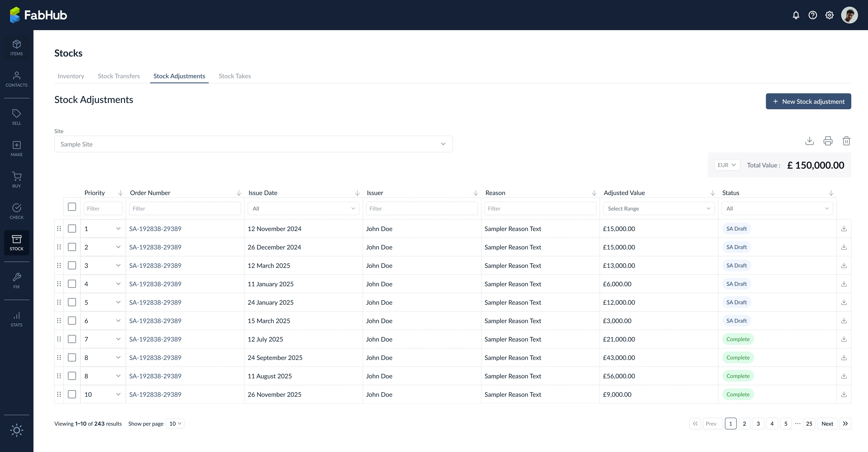Sort by Priority column arrow
The image size is (868, 452).
tap(120, 193)
